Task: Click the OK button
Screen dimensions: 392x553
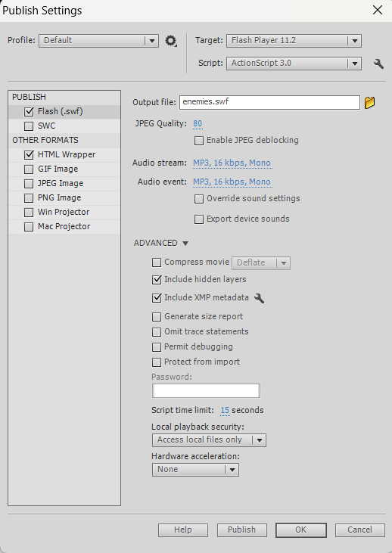Action: (301, 530)
